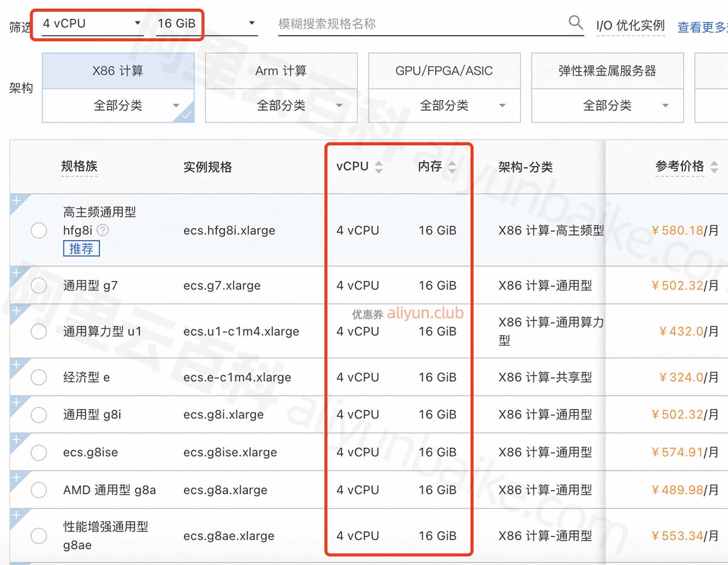Click the 推荐 tag on hfg8i
The image size is (728, 565).
(81, 248)
